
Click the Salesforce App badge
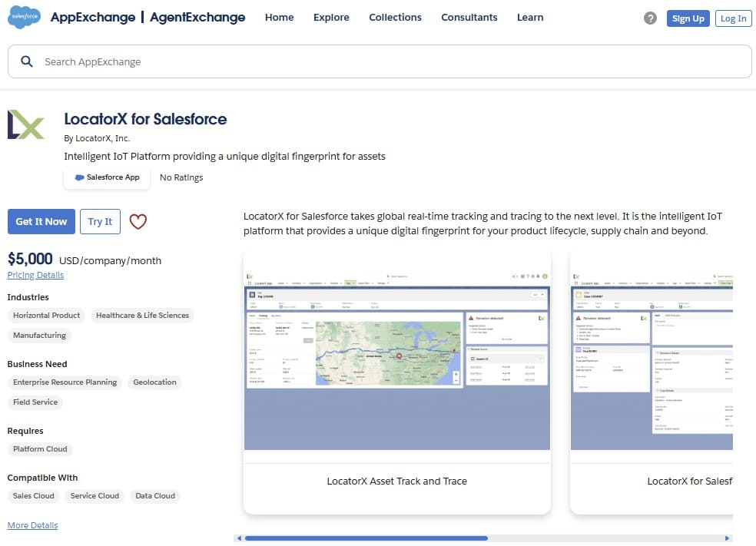pos(107,177)
